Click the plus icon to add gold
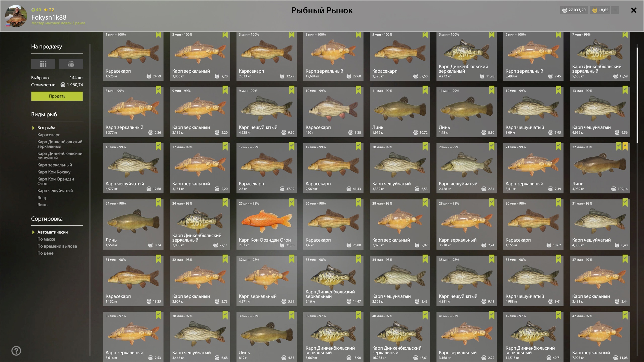The height and width of the screenshot is (362, 644). coord(615,10)
